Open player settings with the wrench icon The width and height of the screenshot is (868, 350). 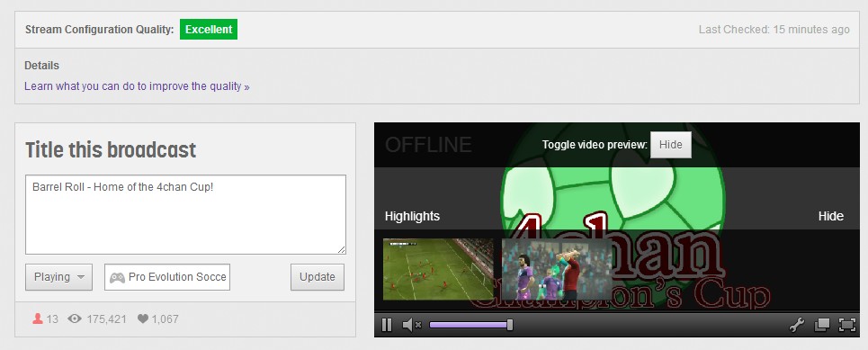tap(796, 325)
